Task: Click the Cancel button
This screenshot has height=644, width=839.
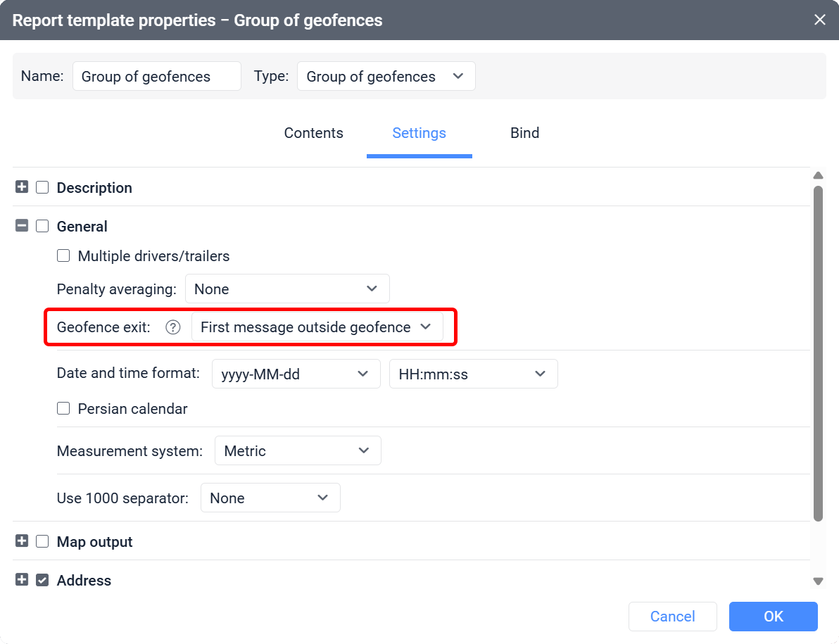Action: click(672, 616)
